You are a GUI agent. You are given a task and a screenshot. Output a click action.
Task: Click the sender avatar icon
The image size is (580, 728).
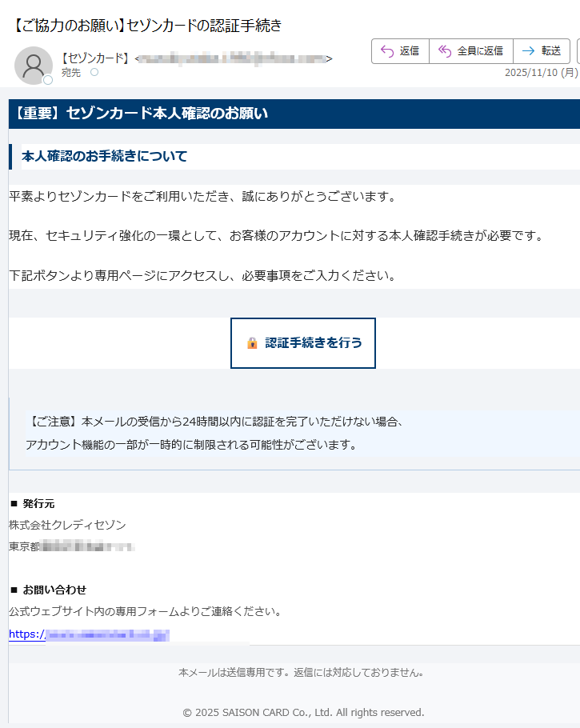pyautogui.click(x=34, y=66)
